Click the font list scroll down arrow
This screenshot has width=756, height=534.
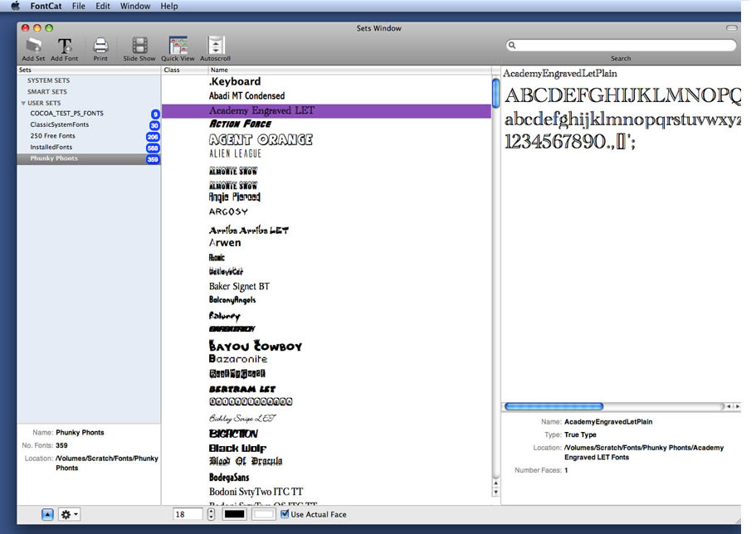495,492
